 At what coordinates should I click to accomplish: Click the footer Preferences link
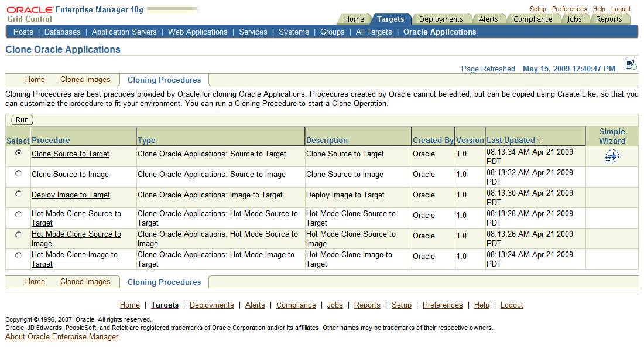pos(443,305)
